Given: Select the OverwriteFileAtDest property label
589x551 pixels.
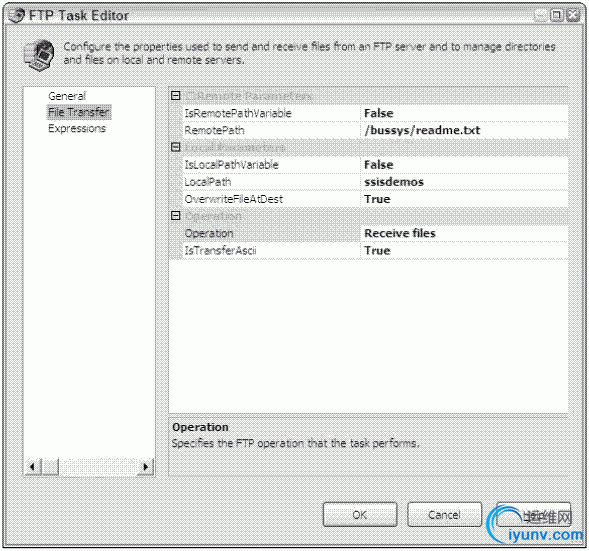Looking at the screenshot, I should click(x=234, y=199).
